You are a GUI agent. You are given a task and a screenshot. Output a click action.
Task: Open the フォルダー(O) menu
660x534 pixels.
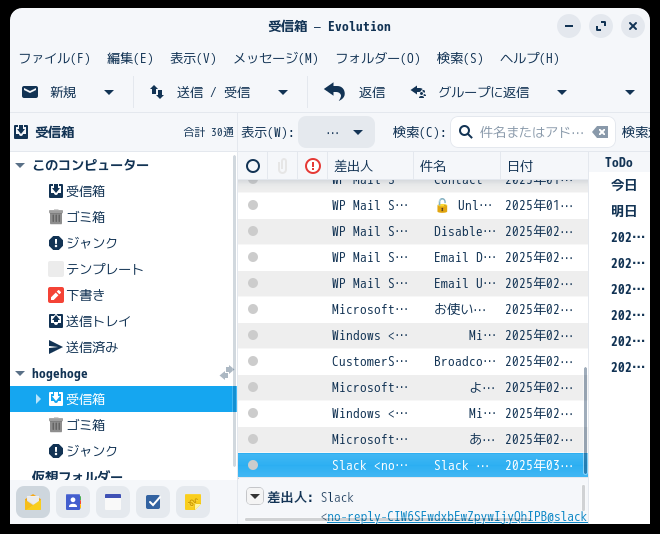(378, 58)
